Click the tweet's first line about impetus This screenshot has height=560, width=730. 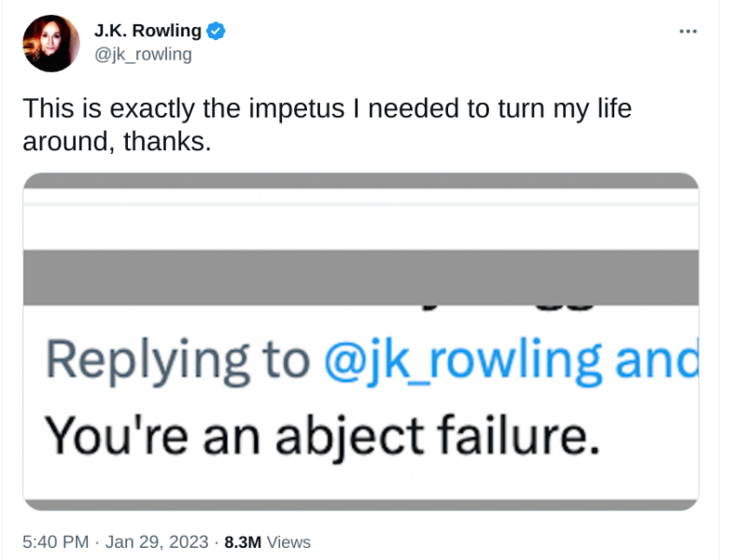pyautogui.click(x=327, y=108)
